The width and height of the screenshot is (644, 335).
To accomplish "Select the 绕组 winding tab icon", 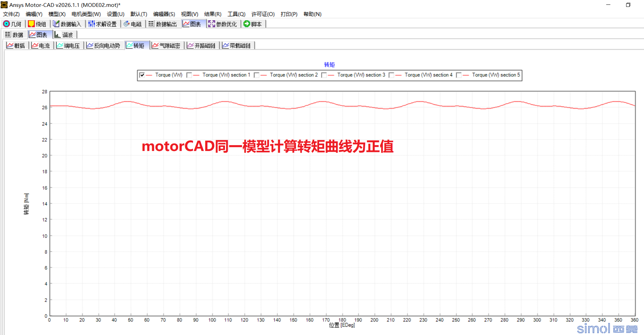I will [31, 24].
